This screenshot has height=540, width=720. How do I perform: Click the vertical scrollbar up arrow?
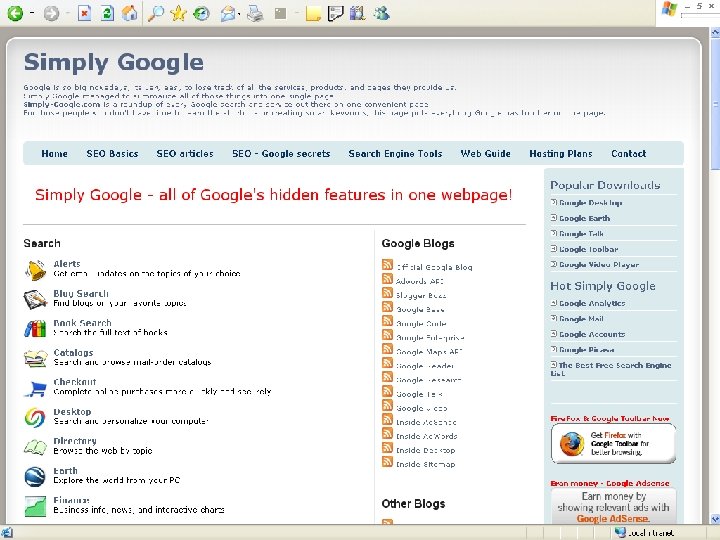coord(715,32)
